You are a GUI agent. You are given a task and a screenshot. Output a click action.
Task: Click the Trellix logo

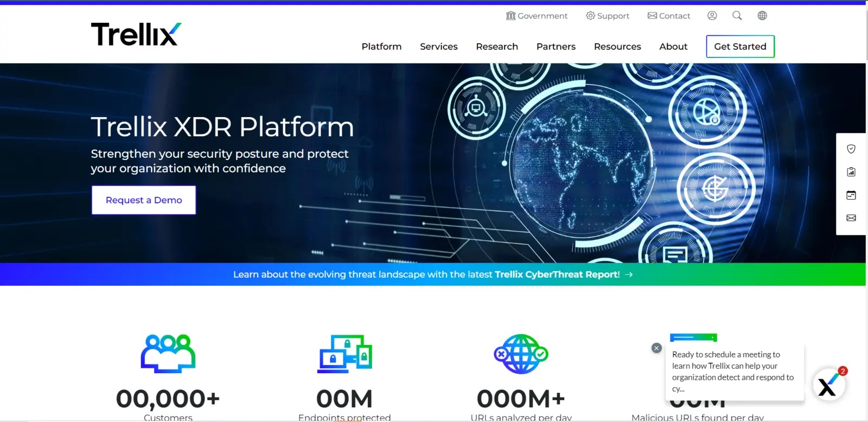pos(136,34)
